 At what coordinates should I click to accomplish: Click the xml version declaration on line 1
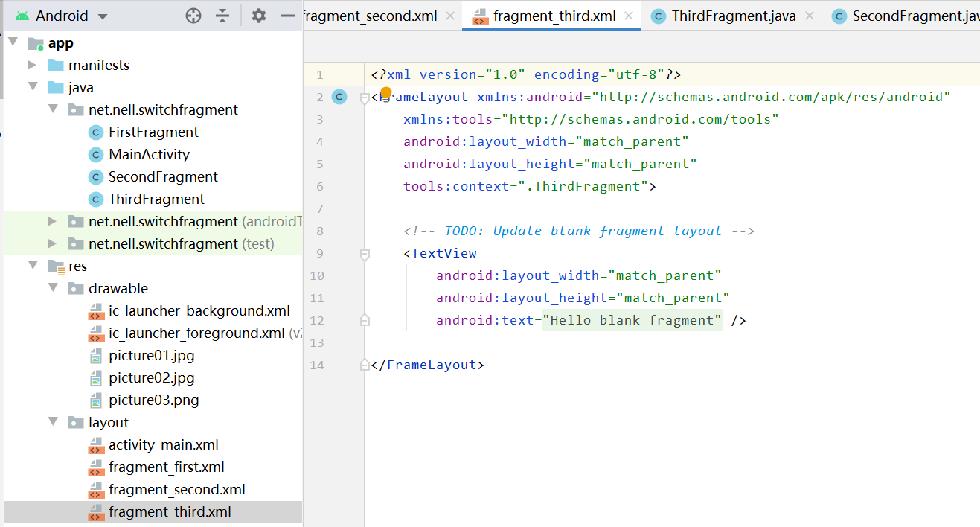(526, 74)
